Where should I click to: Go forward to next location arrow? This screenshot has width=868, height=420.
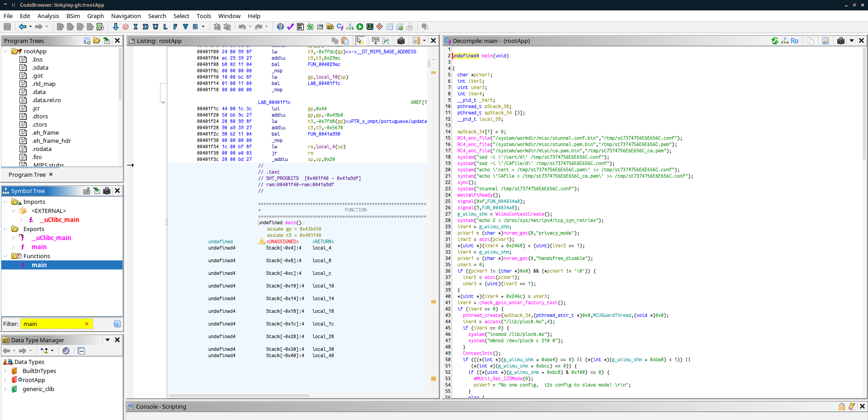[38, 27]
